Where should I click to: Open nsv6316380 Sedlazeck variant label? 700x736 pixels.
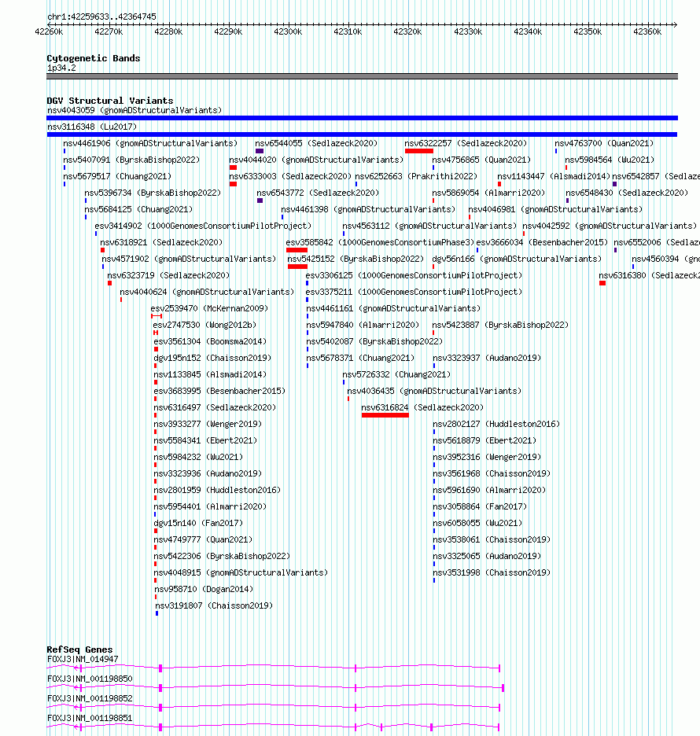tap(650, 275)
